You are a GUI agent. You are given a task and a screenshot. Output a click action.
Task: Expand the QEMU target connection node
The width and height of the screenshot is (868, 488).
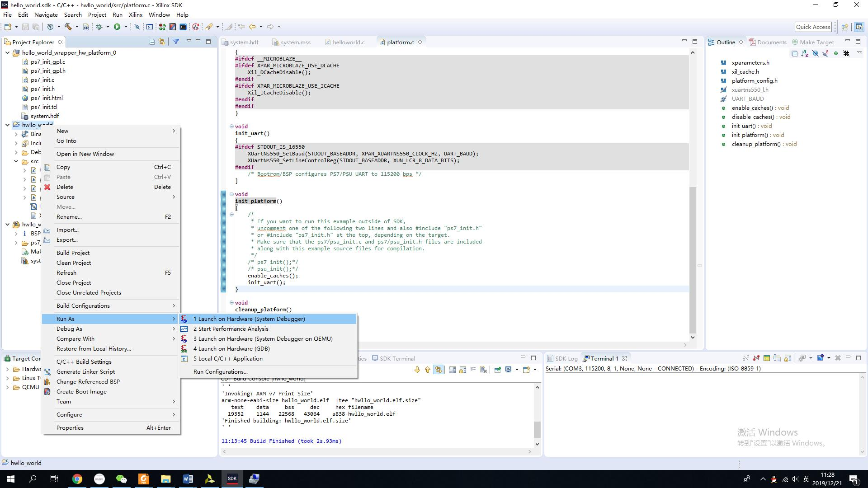[8, 387]
